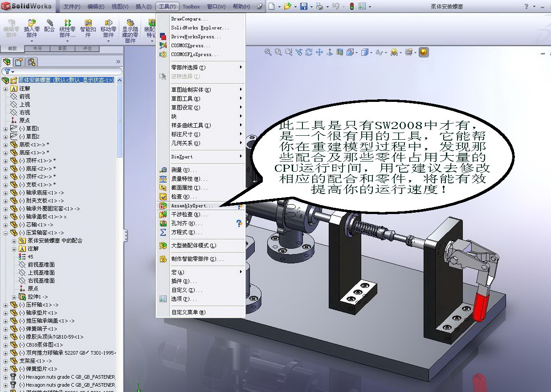Image resolution: width=551 pixels, height=392 pixels.
Task: Click Show Hidden Components (显示隐藏的零部件) icon
Action: point(130,23)
